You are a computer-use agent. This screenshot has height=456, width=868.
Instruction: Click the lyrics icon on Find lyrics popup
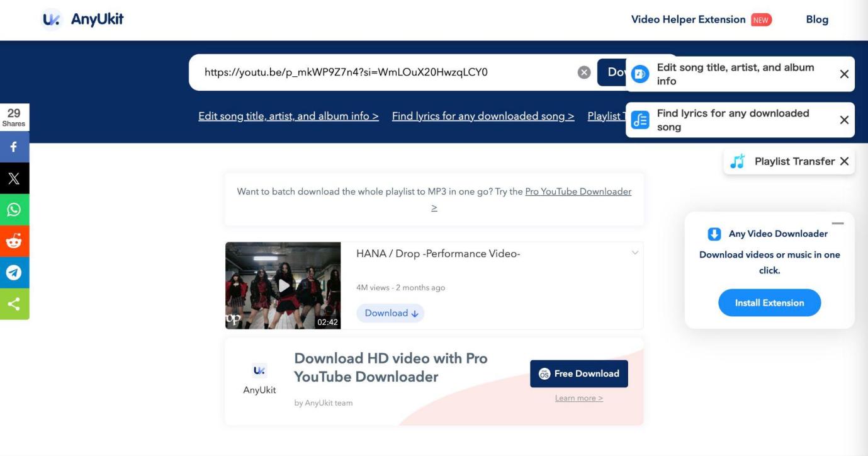(x=640, y=120)
